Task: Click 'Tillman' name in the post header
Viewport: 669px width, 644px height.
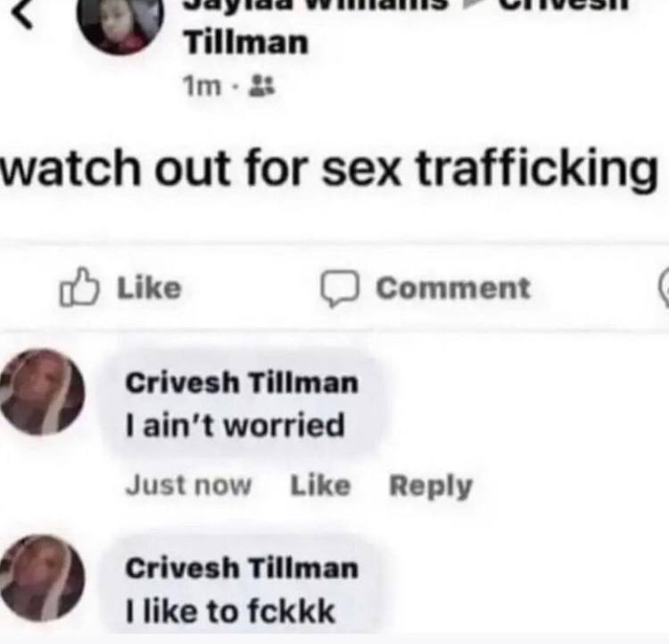Action: pyautogui.click(x=246, y=43)
